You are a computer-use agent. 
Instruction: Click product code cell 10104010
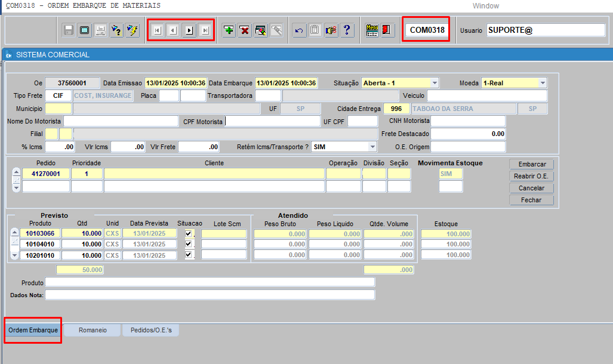click(x=40, y=244)
